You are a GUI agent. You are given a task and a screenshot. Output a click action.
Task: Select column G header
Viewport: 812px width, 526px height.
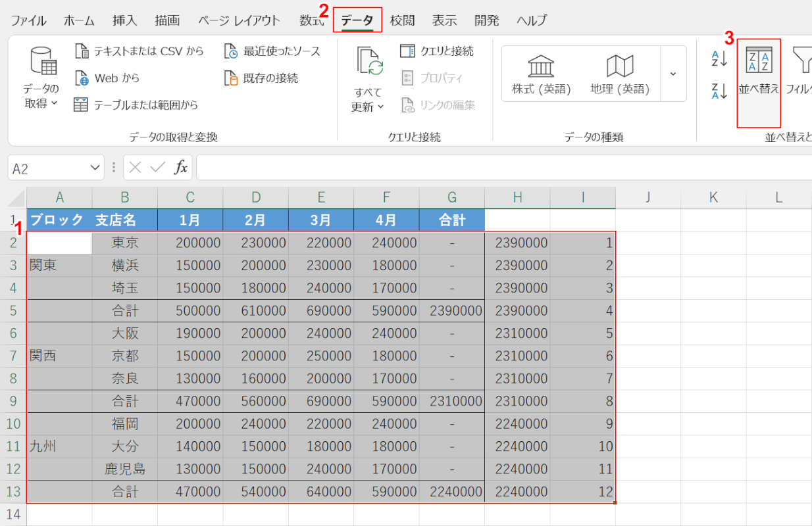coord(452,197)
